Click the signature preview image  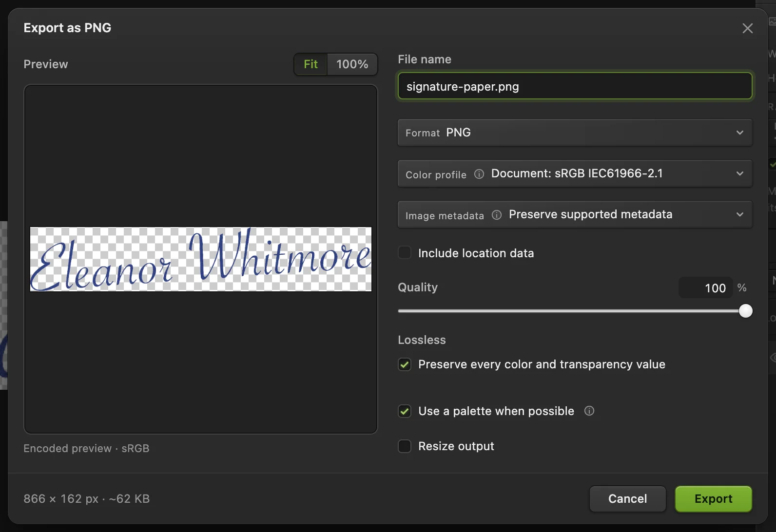click(201, 259)
